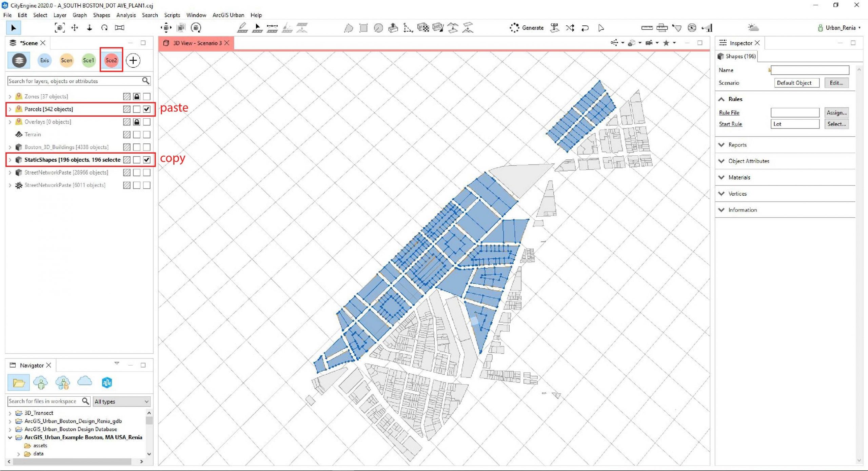This screenshot has width=868, height=471.
Task: Expand the Boston_3D_Buildings layer
Action: point(9,147)
